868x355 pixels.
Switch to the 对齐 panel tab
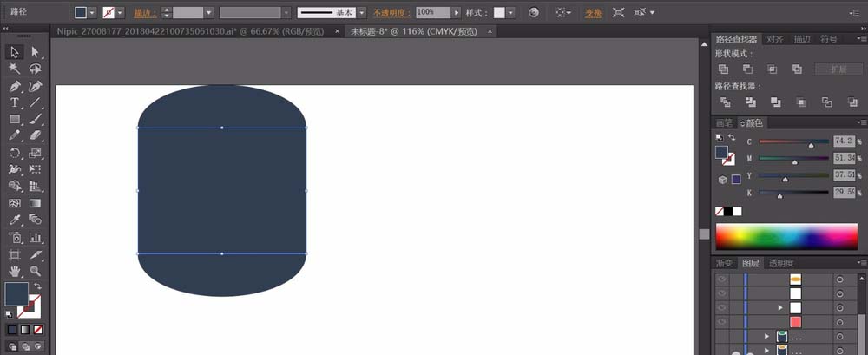(775, 39)
